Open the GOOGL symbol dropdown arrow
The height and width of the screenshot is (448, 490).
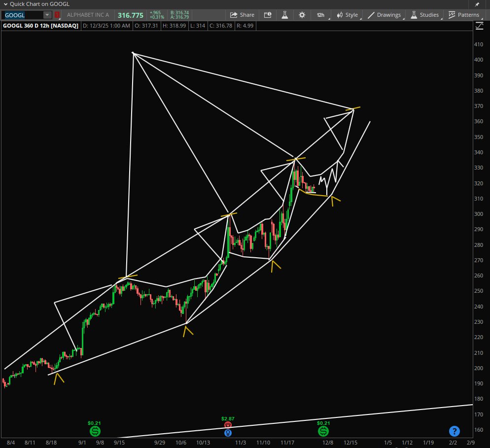tap(46, 15)
